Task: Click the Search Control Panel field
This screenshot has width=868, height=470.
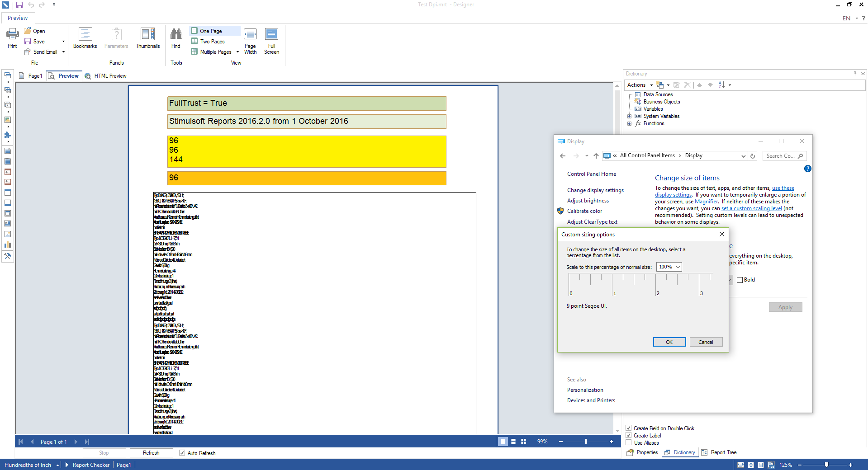Action: pyautogui.click(x=784, y=156)
